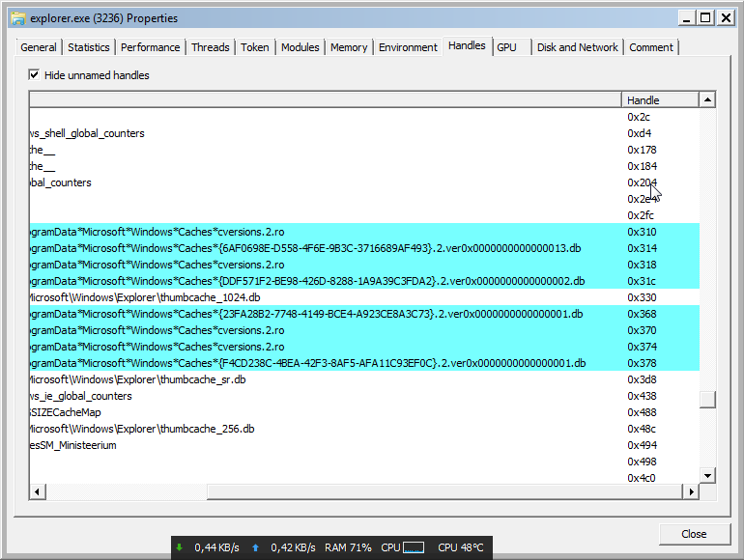Select the bal_counters row

(x=364, y=182)
